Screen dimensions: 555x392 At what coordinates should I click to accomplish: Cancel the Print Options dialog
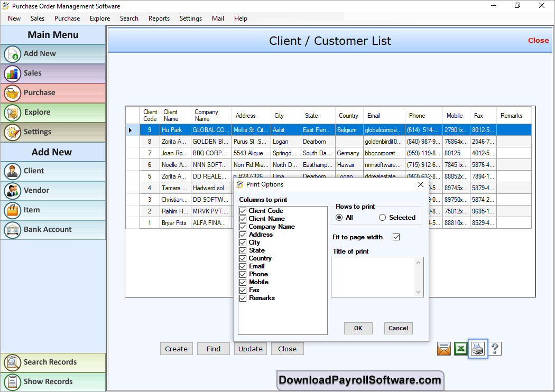(398, 328)
